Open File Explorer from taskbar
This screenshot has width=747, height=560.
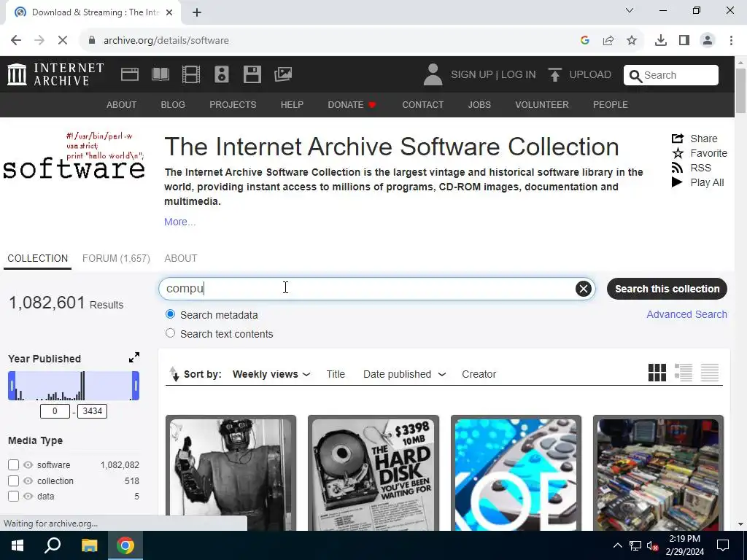click(x=89, y=545)
